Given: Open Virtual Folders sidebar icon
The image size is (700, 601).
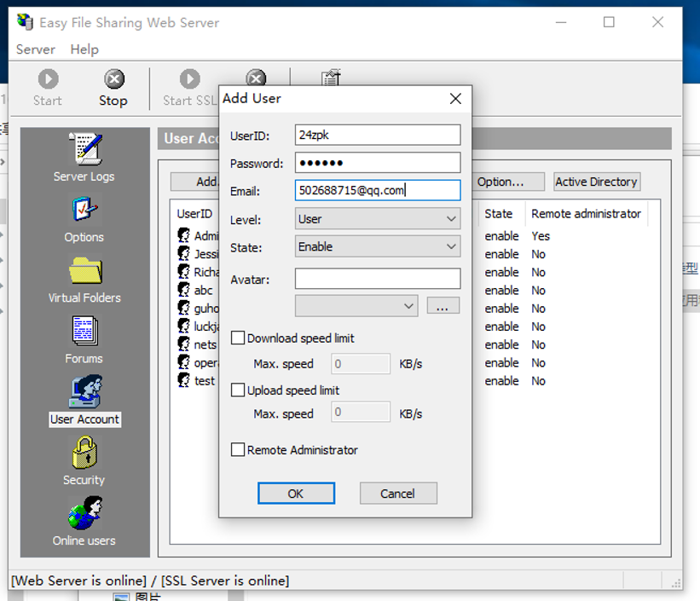Looking at the screenshot, I should tap(85, 270).
